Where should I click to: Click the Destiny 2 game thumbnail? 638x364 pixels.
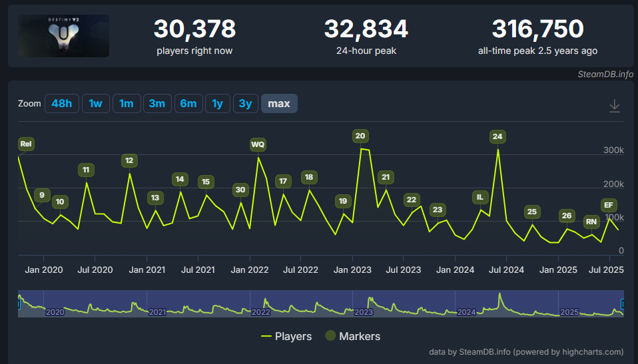pyautogui.click(x=63, y=36)
